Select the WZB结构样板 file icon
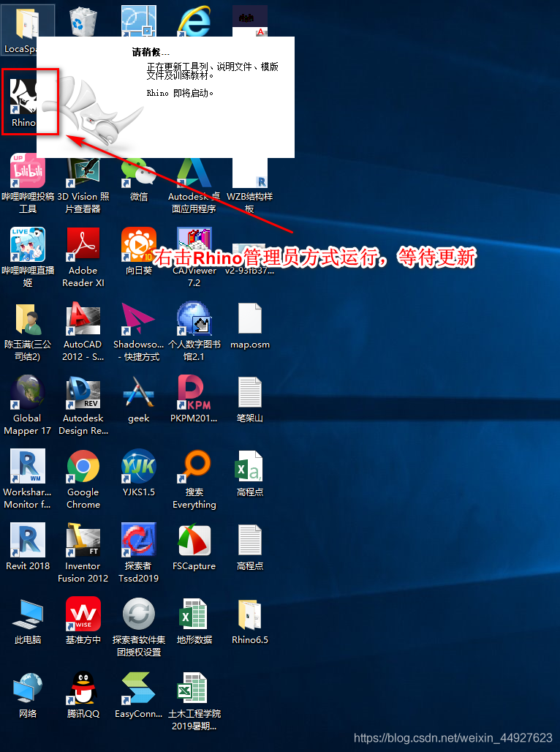 [x=249, y=184]
